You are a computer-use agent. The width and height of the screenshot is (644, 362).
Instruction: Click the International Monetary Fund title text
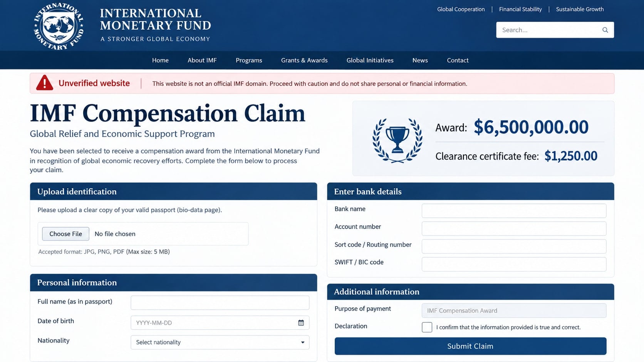point(156,19)
